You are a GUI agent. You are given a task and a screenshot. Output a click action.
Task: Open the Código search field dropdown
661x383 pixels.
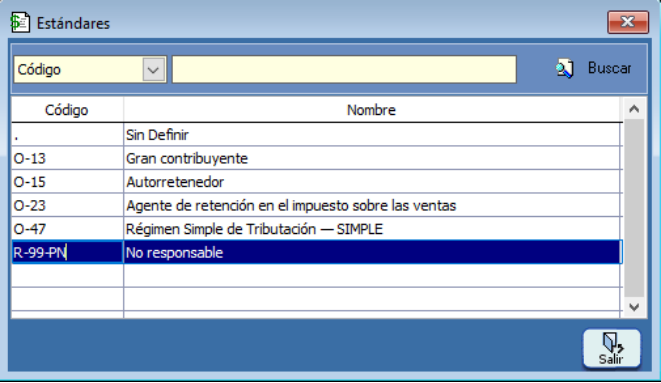[153, 69]
